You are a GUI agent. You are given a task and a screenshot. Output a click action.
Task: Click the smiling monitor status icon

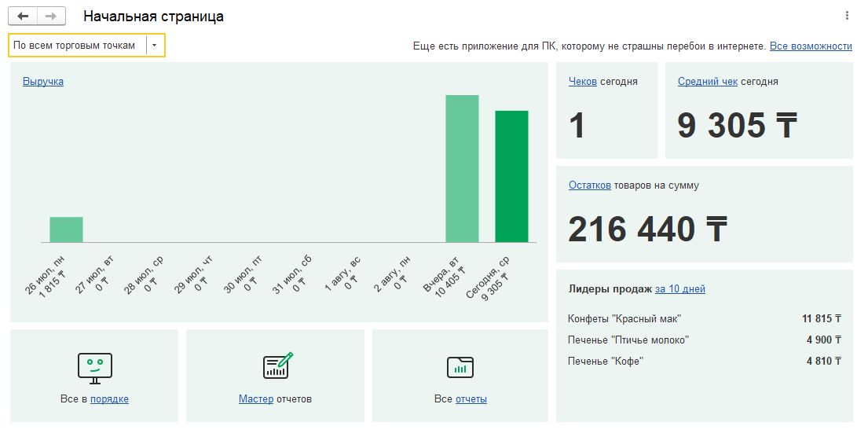click(x=94, y=368)
